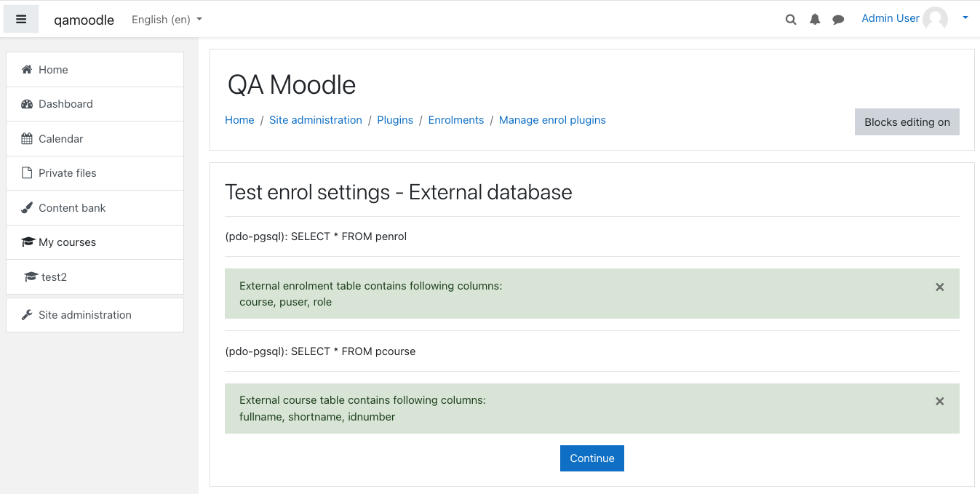Click the "course, puser, role" columns text
This screenshot has height=494, width=980.
click(x=285, y=303)
